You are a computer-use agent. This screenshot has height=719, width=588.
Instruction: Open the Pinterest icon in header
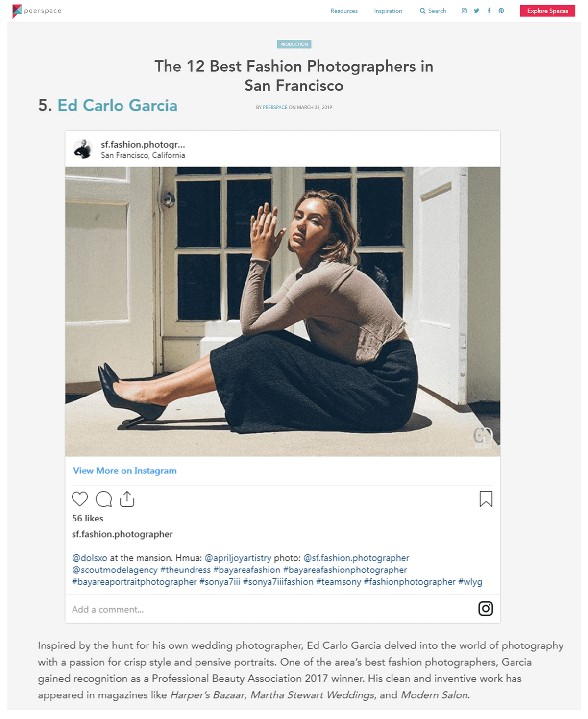tap(501, 11)
